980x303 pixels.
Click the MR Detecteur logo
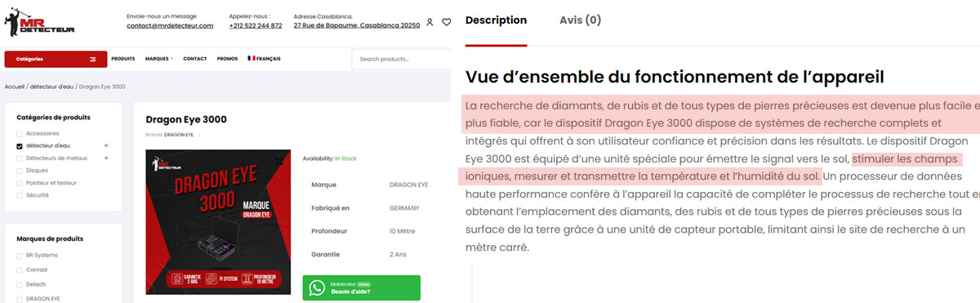pyautogui.click(x=40, y=23)
